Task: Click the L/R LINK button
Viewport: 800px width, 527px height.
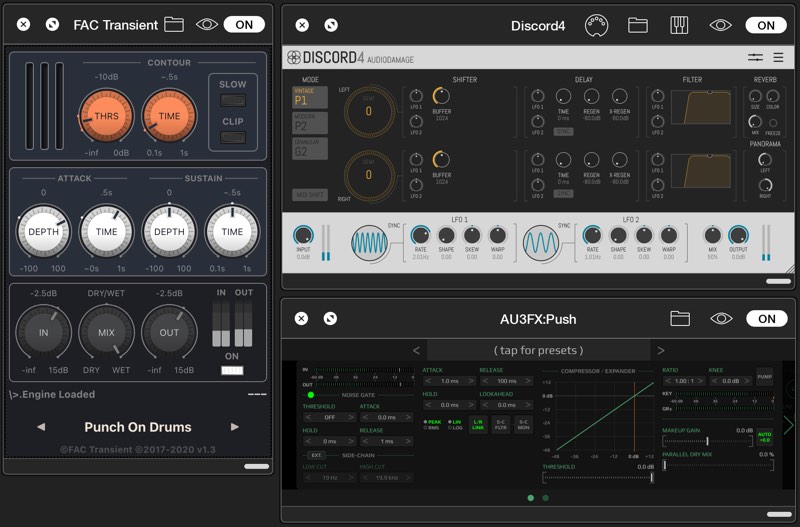Action: pos(478,424)
